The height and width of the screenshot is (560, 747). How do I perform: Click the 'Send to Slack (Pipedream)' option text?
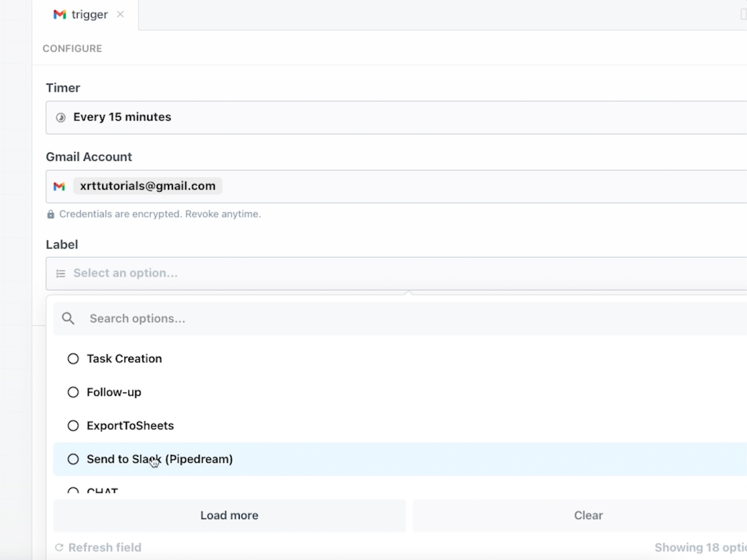(160, 460)
